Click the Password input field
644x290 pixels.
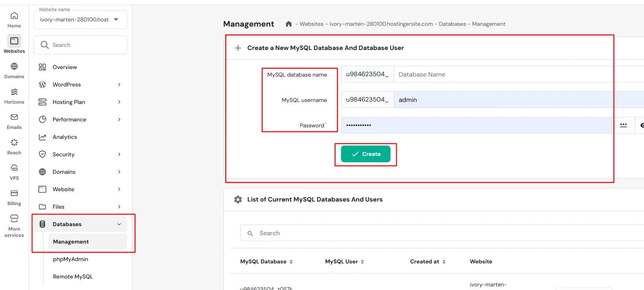(x=476, y=125)
